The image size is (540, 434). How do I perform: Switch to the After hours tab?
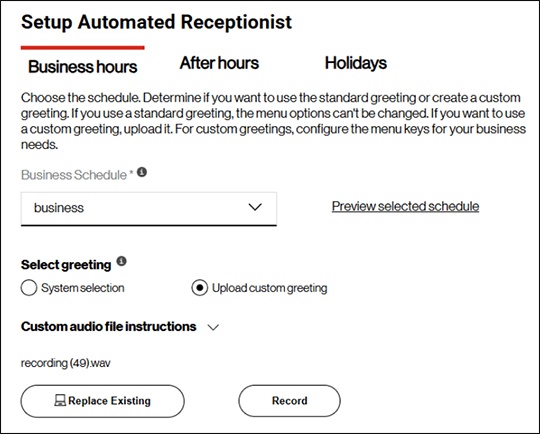[219, 63]
